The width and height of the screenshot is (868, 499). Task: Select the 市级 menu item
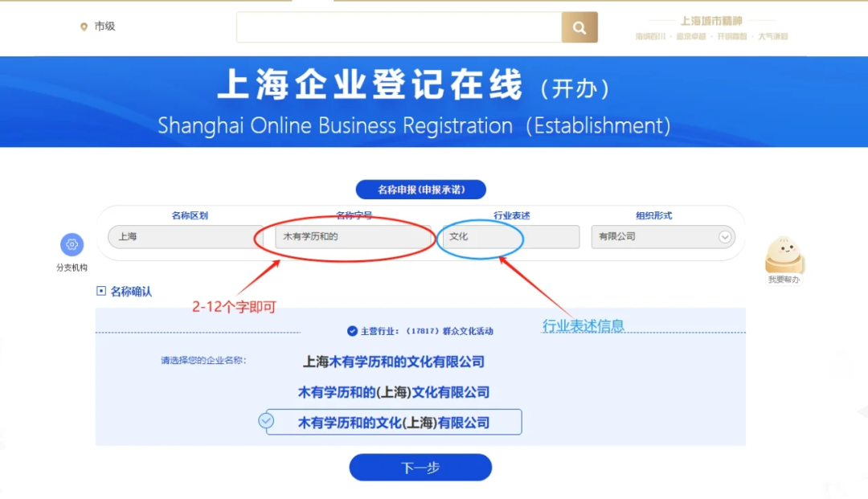[103, 27]
